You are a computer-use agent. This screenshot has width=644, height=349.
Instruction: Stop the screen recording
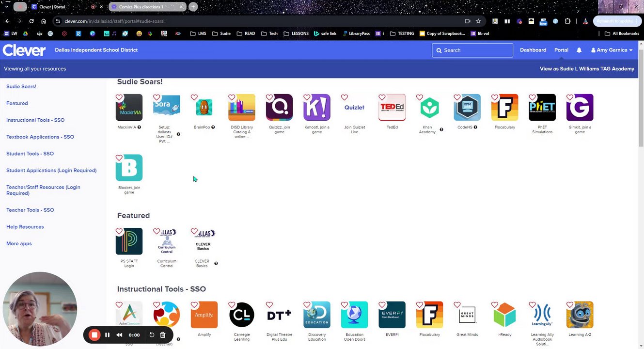[x=94, y=335]
